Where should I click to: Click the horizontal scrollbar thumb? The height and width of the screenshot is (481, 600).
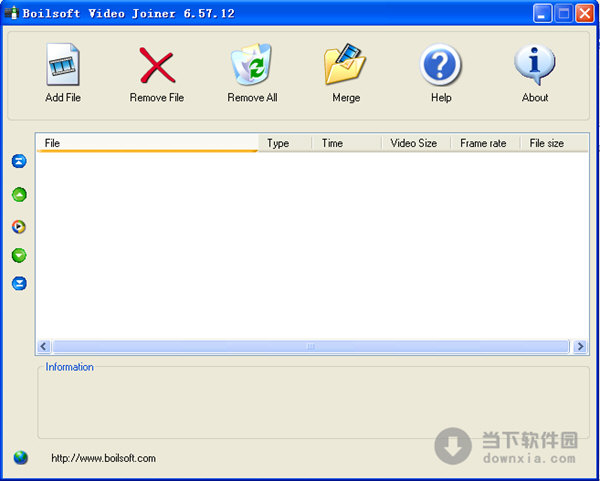(311, 347)
